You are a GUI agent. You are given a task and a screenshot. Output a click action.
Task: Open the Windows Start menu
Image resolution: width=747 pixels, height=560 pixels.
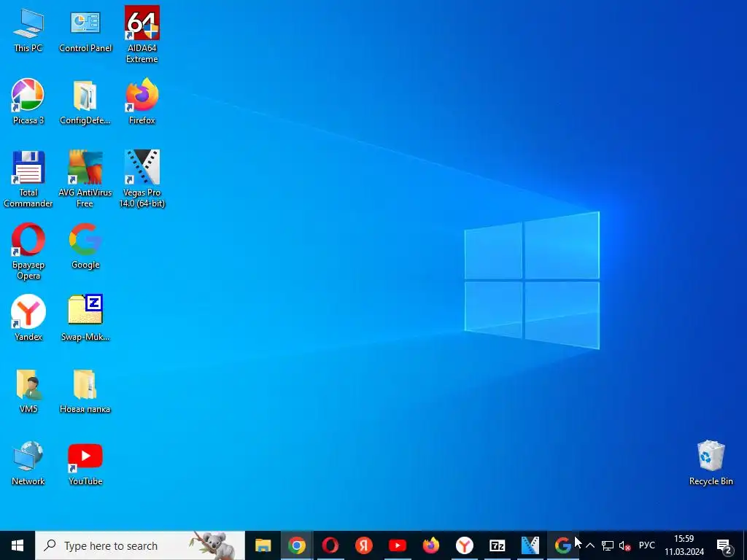pyautogui.click(x=18, y=545)
